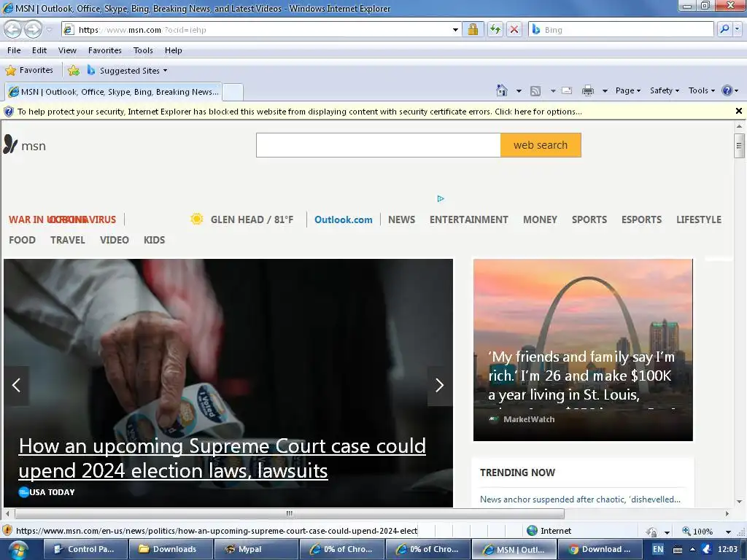This screenshot has height=560, width=747.
Task: Open search provider dropdown arrow
Action: click(x=738, y=29)
